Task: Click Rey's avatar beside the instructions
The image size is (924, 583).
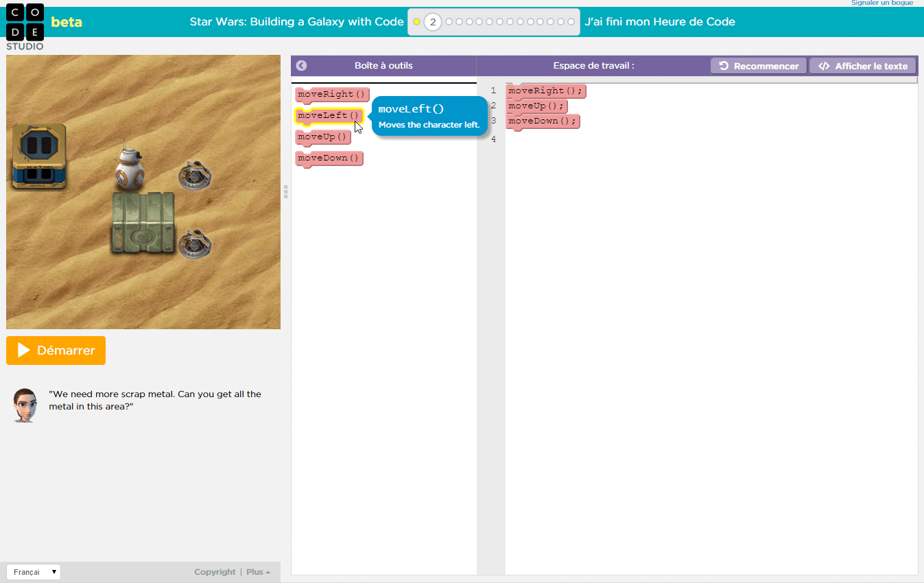Action: pyautogui.click(x=25, y=405)
